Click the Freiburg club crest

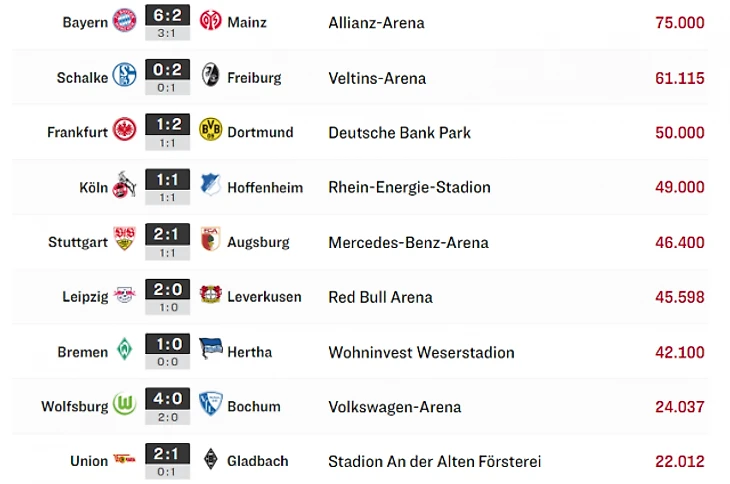(x=210, y=76)
